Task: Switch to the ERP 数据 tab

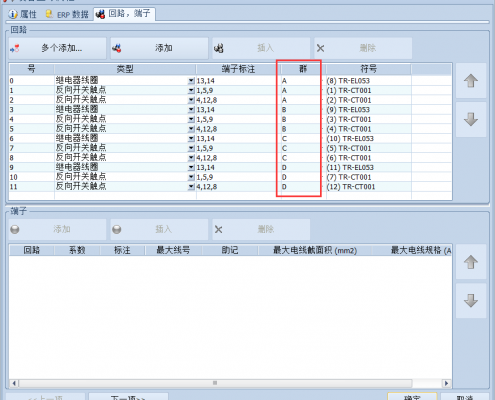Action: (x=67, y=14)
